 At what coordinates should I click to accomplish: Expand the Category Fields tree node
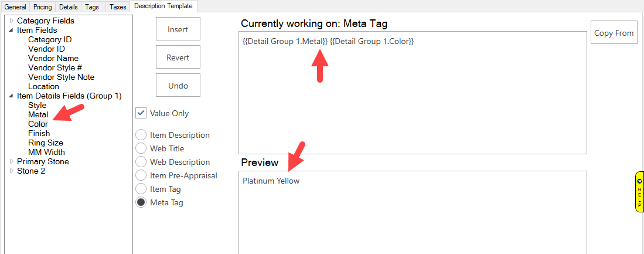12,21
